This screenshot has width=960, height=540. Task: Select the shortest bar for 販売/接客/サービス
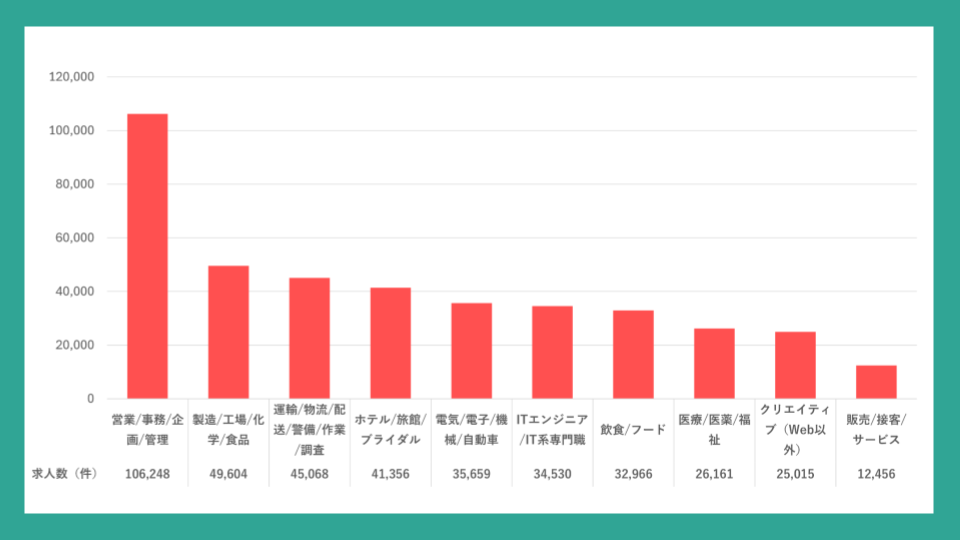(876, 382)
